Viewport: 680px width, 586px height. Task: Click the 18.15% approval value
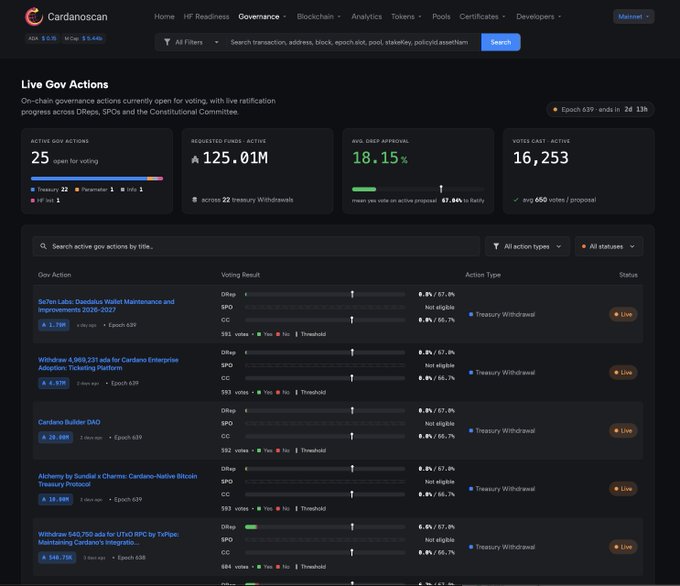pyautogui.click(x=379, y=158)
